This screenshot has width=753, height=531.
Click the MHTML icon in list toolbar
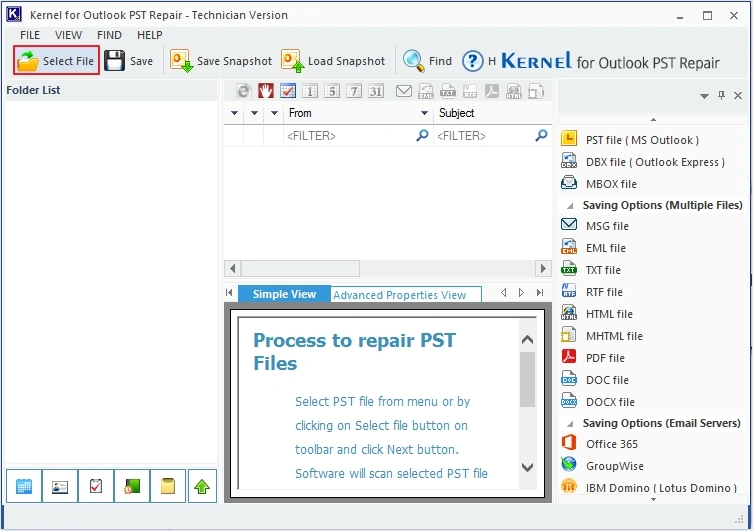pos(536,91)
